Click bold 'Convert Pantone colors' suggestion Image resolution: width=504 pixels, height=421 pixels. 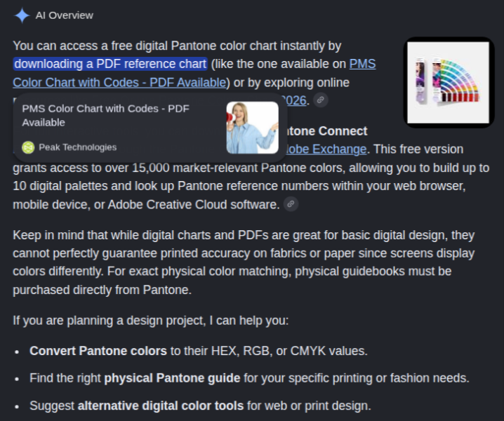(x=98, y=351)
